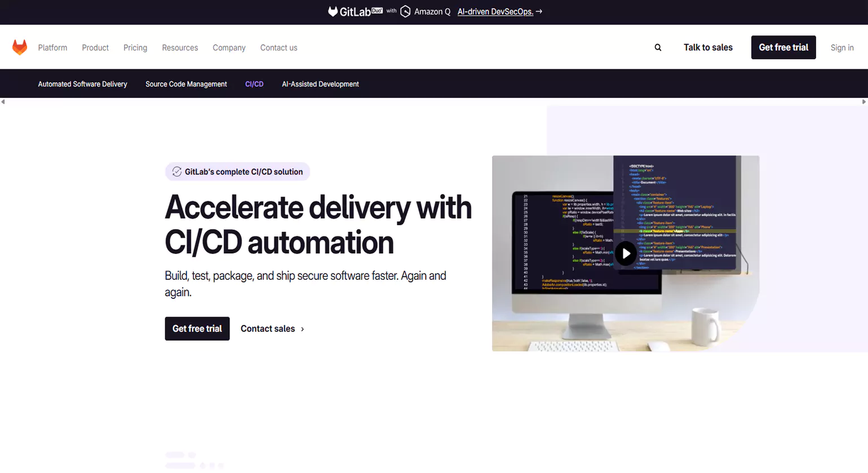Click the right carousel arrow

pos(865,101)
